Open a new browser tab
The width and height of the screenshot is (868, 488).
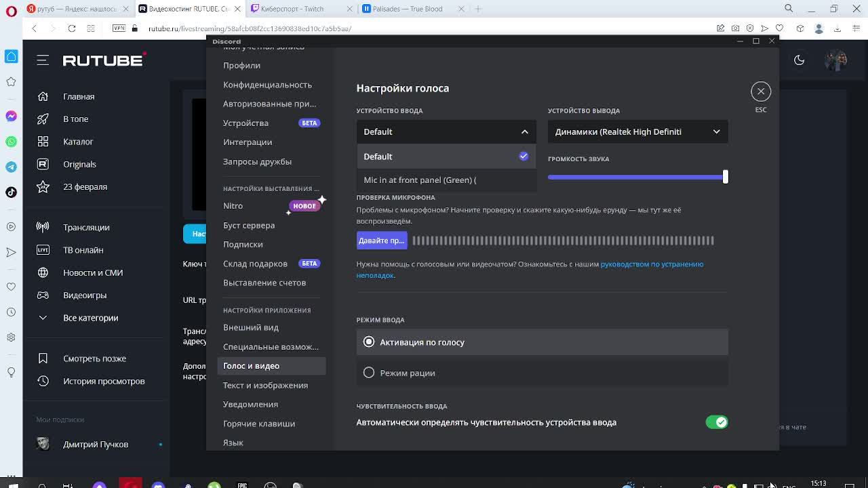click(478, 9)
